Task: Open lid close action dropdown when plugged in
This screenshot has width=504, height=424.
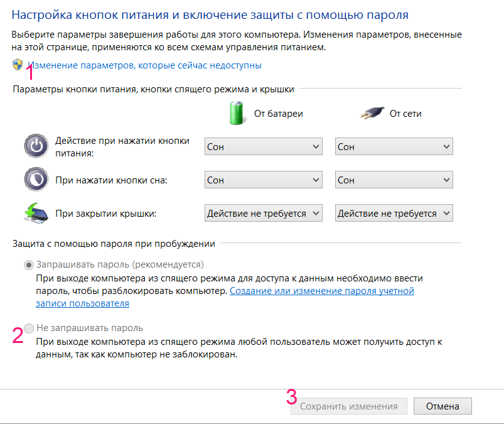Action: pos(394,213)
